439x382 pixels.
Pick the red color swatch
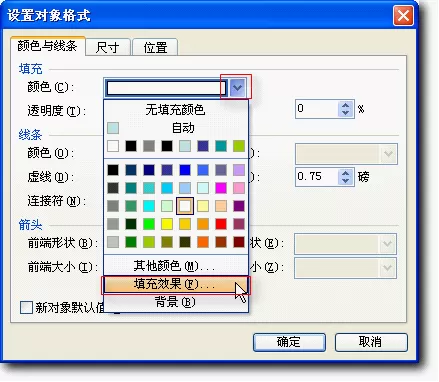221,224
